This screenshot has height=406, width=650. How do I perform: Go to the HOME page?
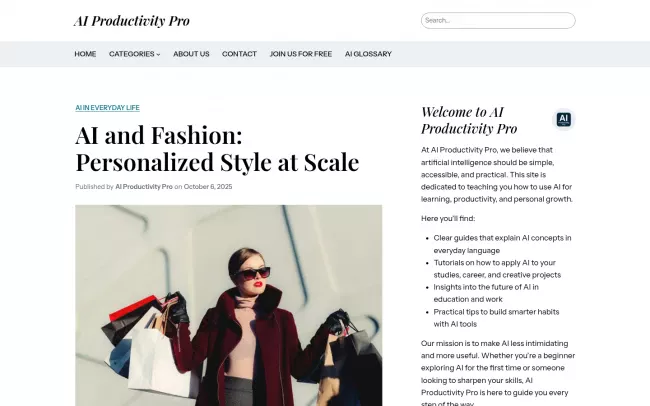point(85,54)
